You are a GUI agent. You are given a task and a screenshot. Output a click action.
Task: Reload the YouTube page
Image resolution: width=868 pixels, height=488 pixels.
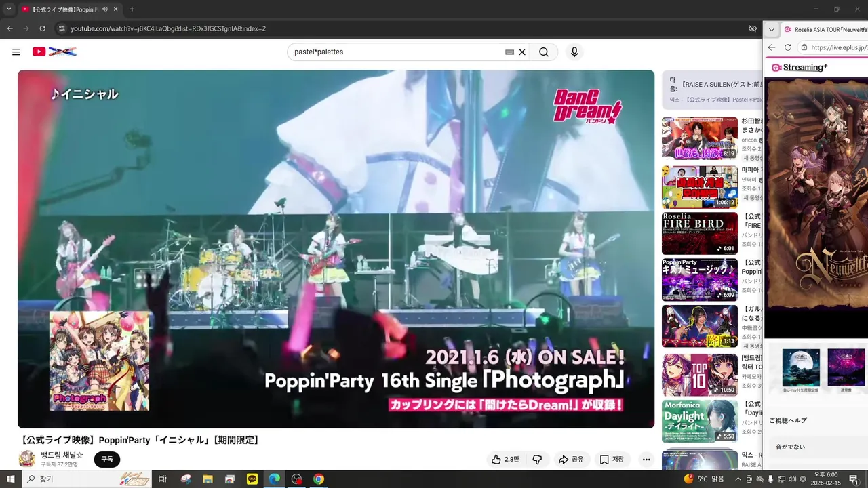42,28
